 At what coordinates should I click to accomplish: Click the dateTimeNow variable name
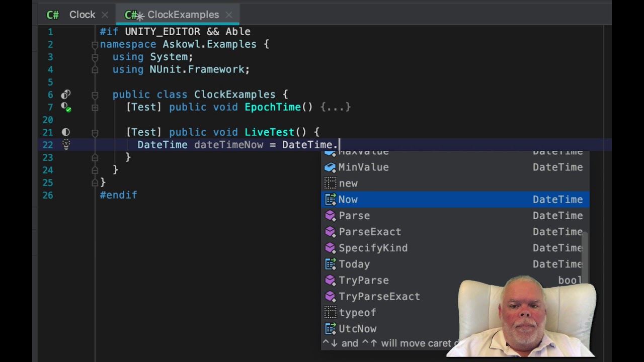pyautogui.click(x=228, y=145)
